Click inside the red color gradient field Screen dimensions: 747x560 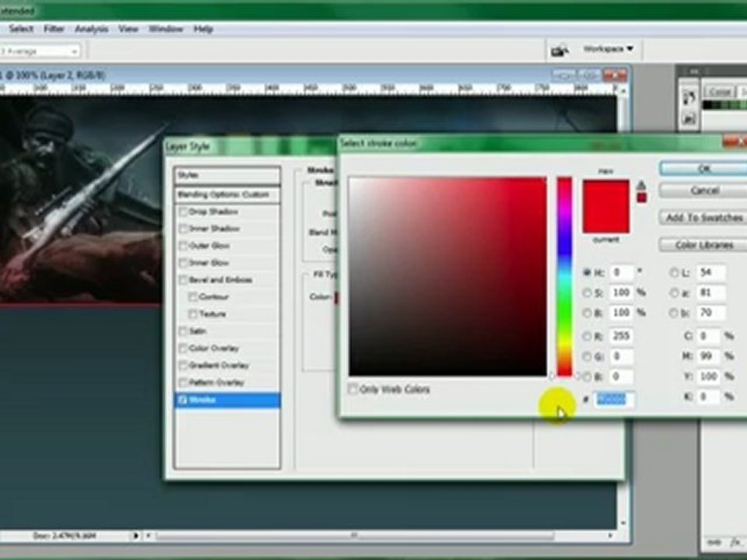[447, 276]
